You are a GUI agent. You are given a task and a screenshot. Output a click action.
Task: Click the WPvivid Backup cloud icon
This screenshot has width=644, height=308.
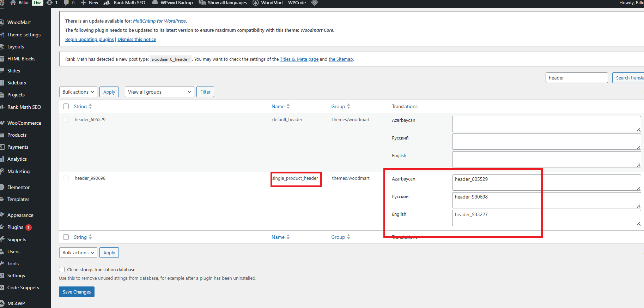(x=155, y=2)
